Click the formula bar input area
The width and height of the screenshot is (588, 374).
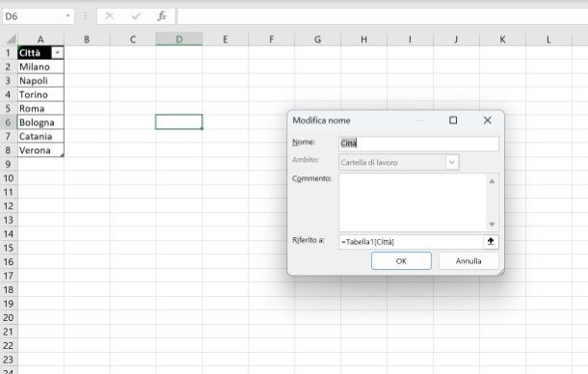383,16
